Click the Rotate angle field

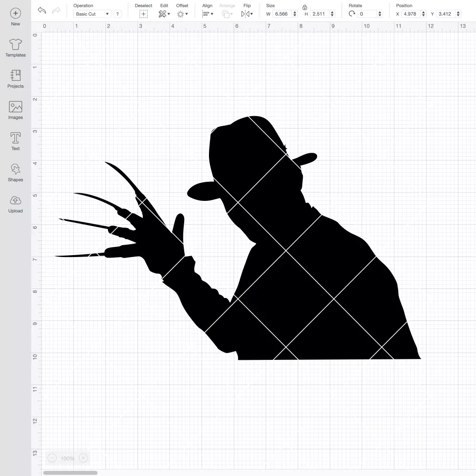pos(367,14)
